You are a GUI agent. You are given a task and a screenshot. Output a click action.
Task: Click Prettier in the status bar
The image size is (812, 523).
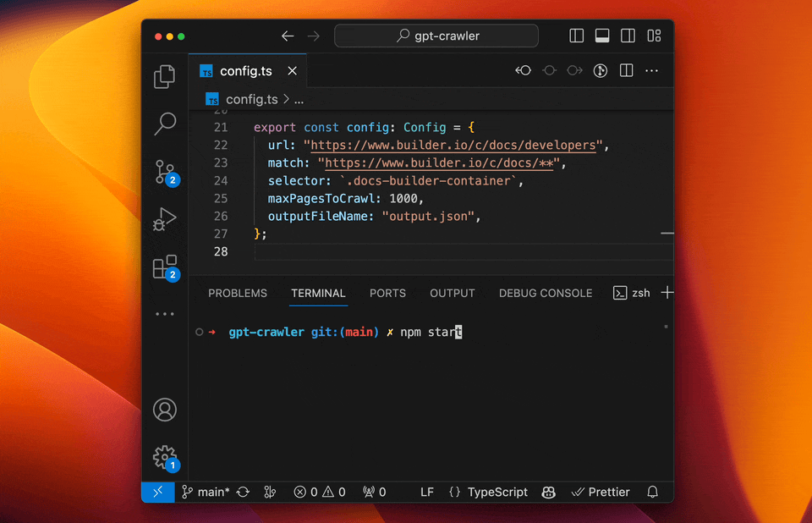601,492
